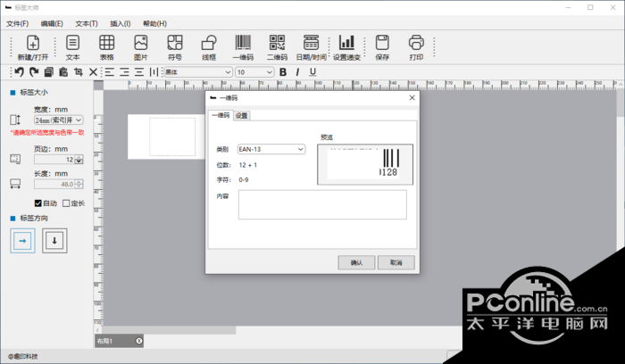Select the 线框 frame tool
Screen dimensions: 625x364
pyautogui.click(x=209, y=48)
